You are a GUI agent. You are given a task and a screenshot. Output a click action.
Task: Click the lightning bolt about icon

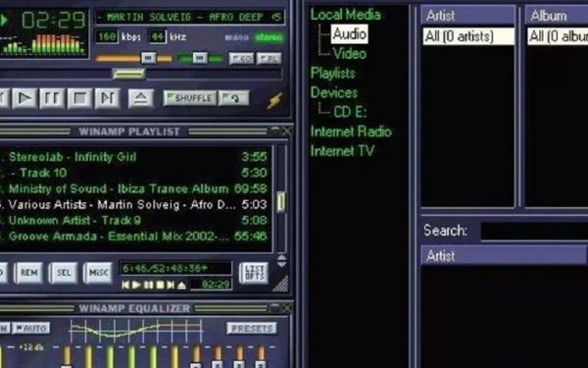[x=274, y=101]
